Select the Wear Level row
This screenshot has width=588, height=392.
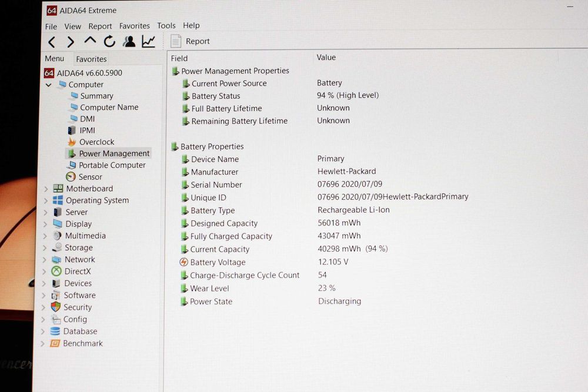pyautogui.click(x=205, y=289)
